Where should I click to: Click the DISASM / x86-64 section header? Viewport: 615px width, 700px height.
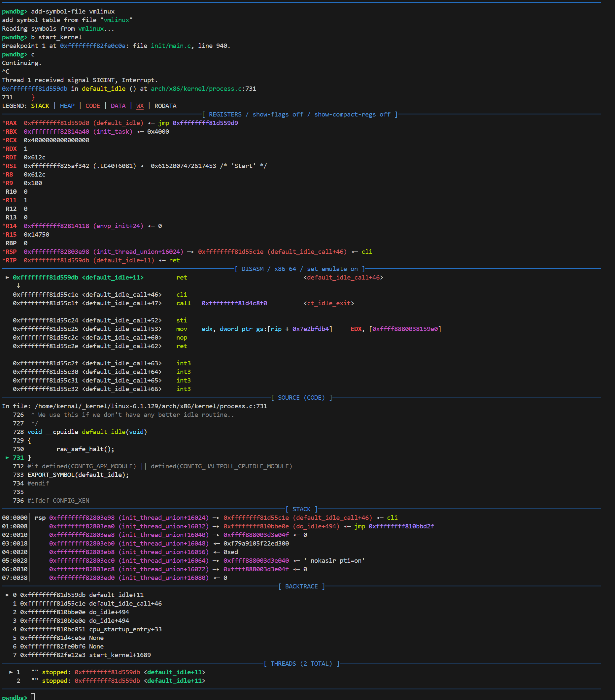[299, 269]
